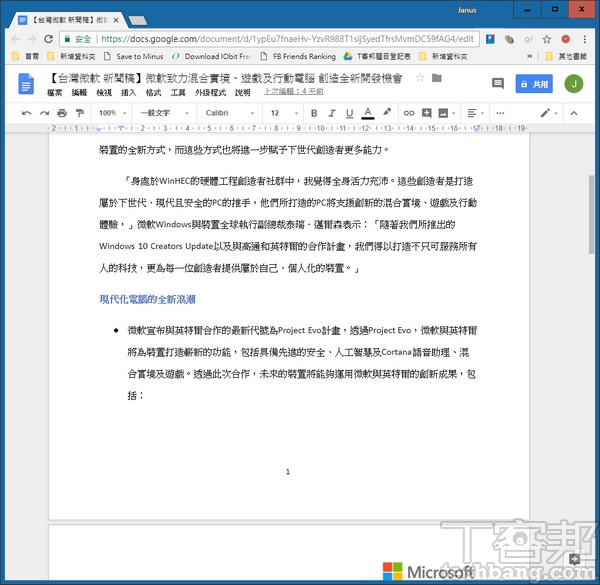
Task: Click the red circle extension icon
Action: (x=566, y=39)
